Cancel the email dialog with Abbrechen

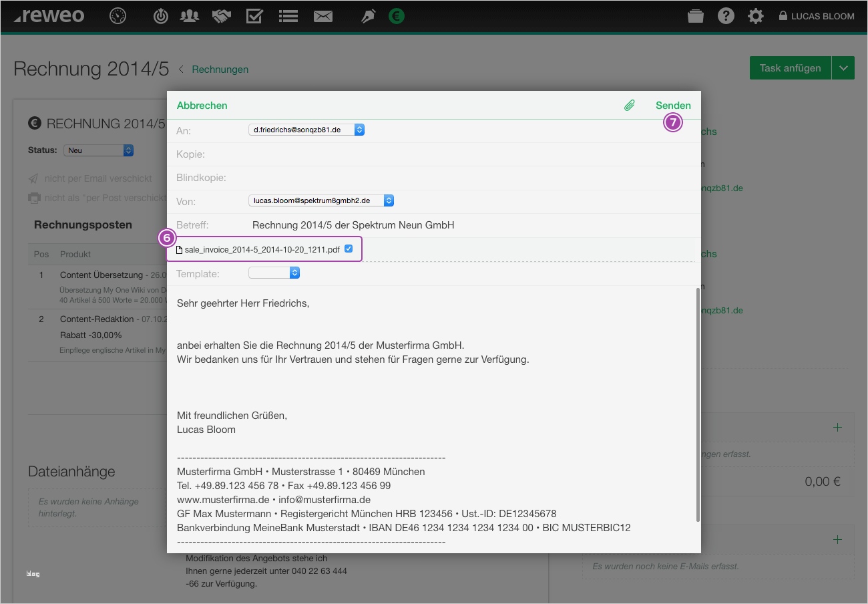coord(202,105)
